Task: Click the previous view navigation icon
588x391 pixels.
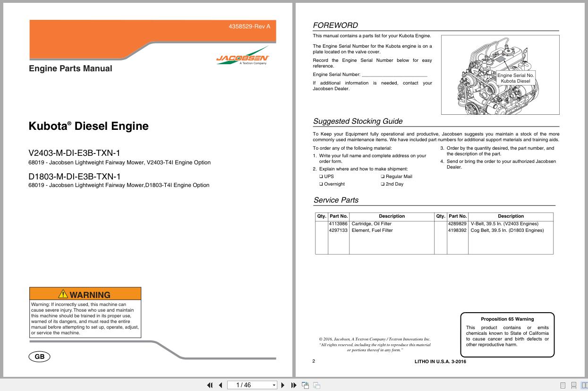Action: click(x=305, y=385)
